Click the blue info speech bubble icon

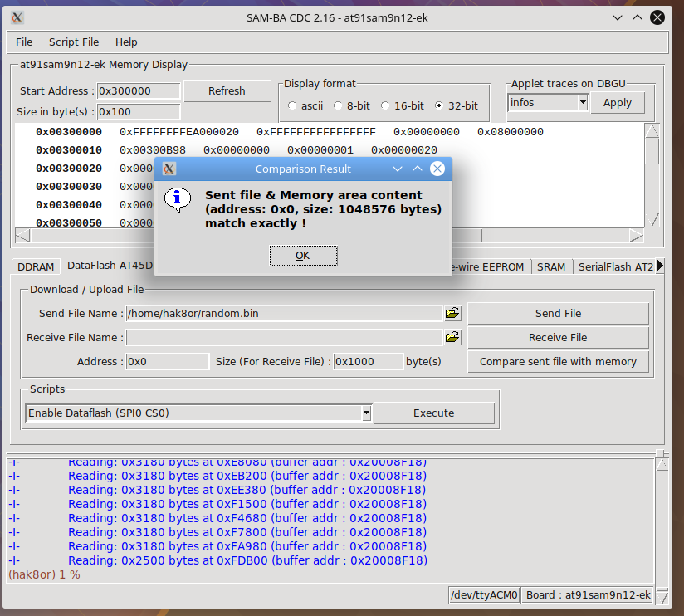pyautogui.click(x=178, y=200)
